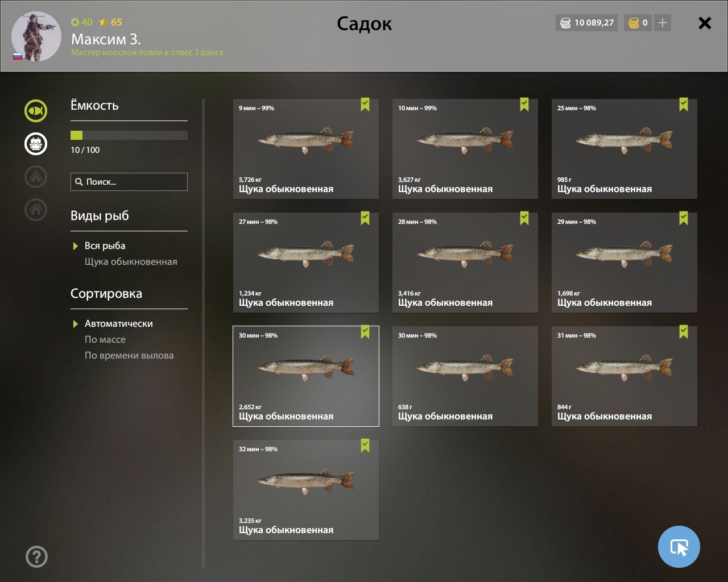This screenshot has width=728, height=582.
Task: Select the 638 г pike card
Action: 465,376
